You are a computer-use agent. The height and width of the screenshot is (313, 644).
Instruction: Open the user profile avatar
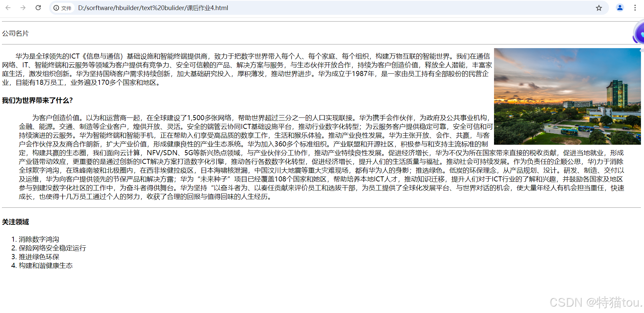(x=619, y=8)
